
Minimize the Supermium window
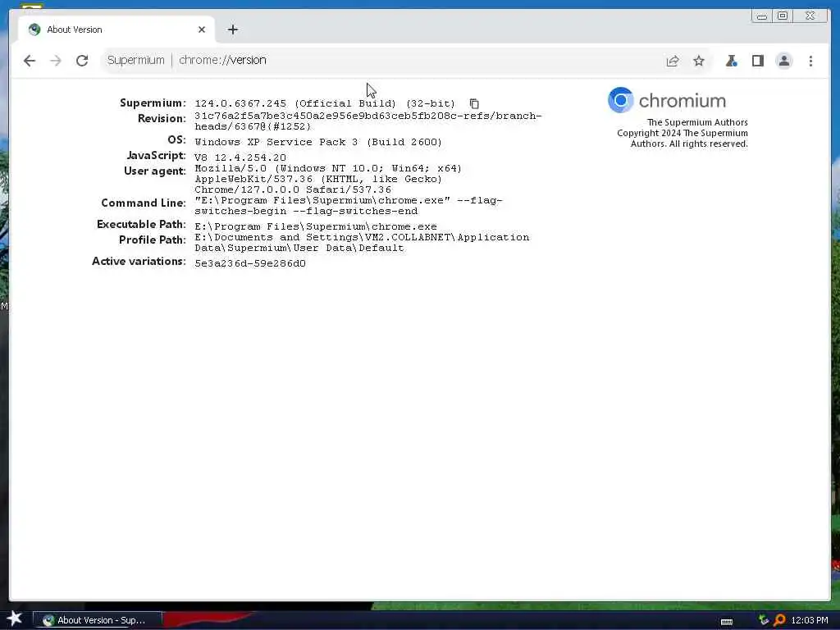click(761, 16)
